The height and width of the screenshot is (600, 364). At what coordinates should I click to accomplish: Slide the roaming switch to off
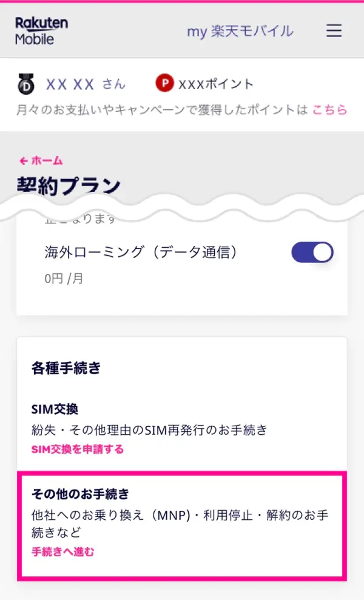pos(311,252)
